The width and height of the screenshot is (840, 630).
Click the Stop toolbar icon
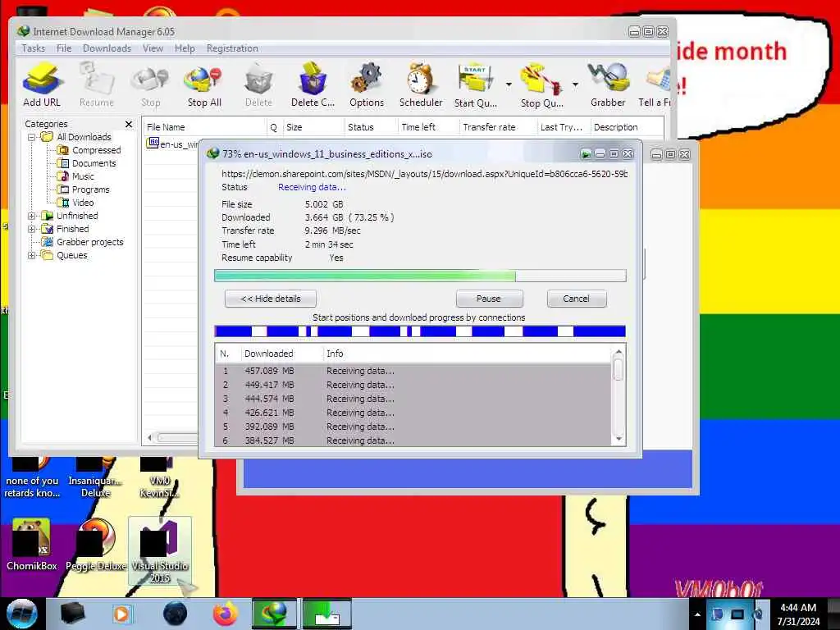(151, 84)
